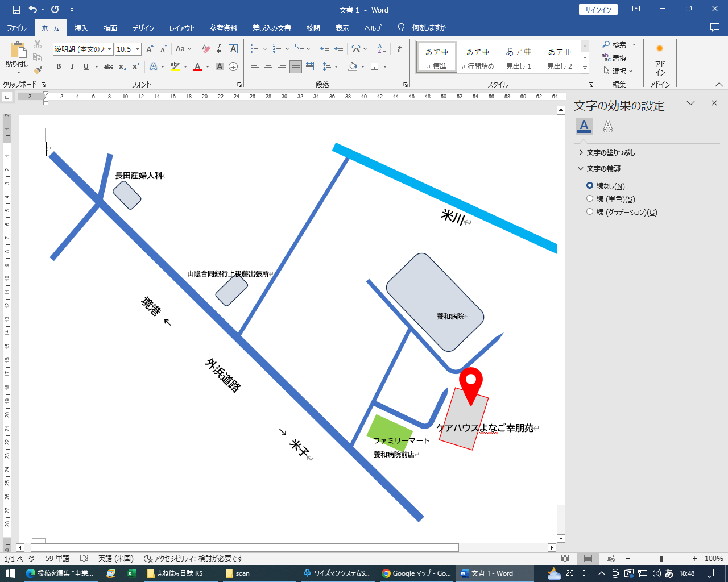The image size is (728, 582).
Task: Click サインイン button
Action: pos(598,10)
